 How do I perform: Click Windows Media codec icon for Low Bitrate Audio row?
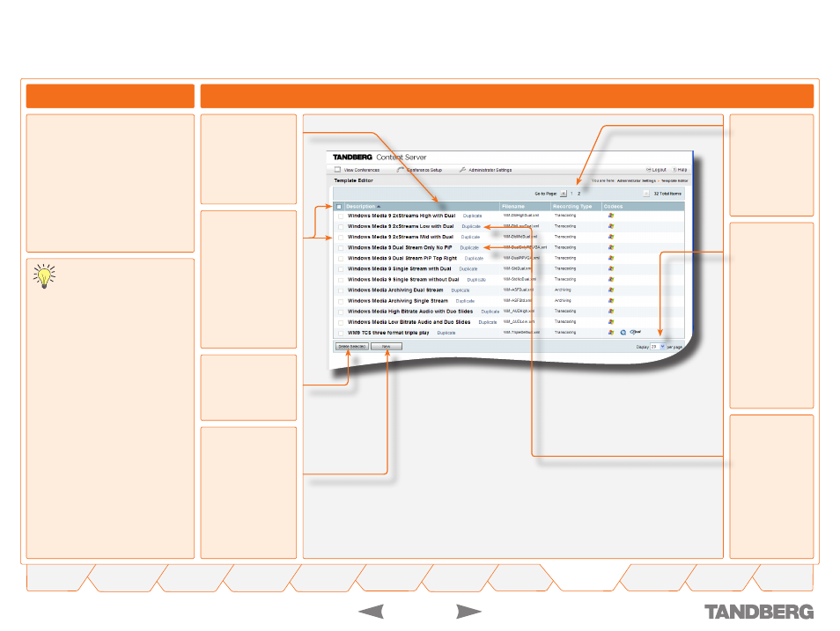coord(611,322)
